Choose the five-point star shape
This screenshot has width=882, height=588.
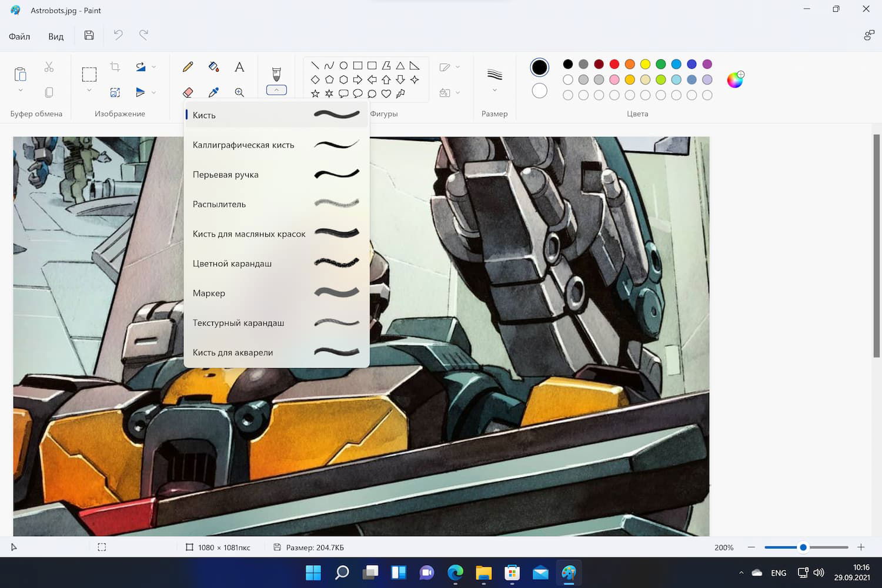click(x=315, y=93)
